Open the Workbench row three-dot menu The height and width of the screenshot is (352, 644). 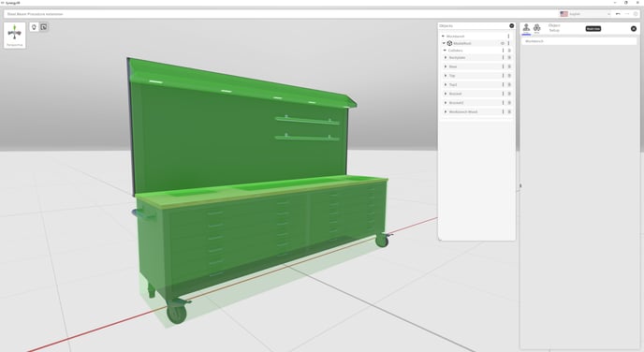[x=508, y=37]
